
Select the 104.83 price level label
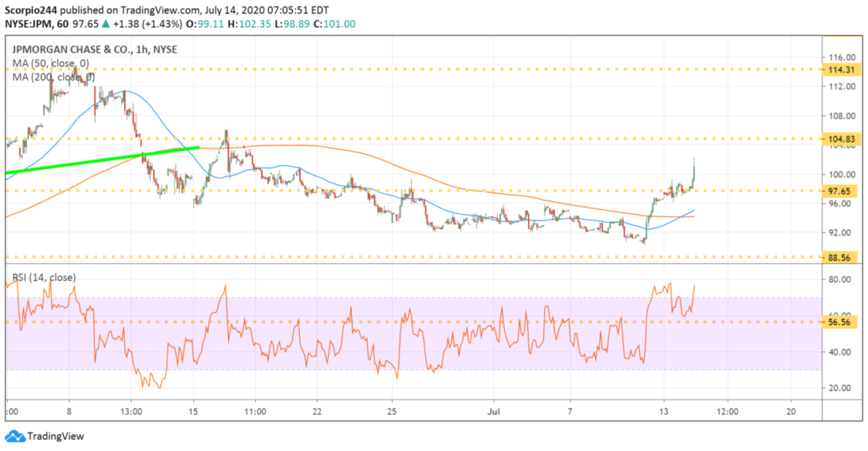pyautogui.click(x=841, y=139)
